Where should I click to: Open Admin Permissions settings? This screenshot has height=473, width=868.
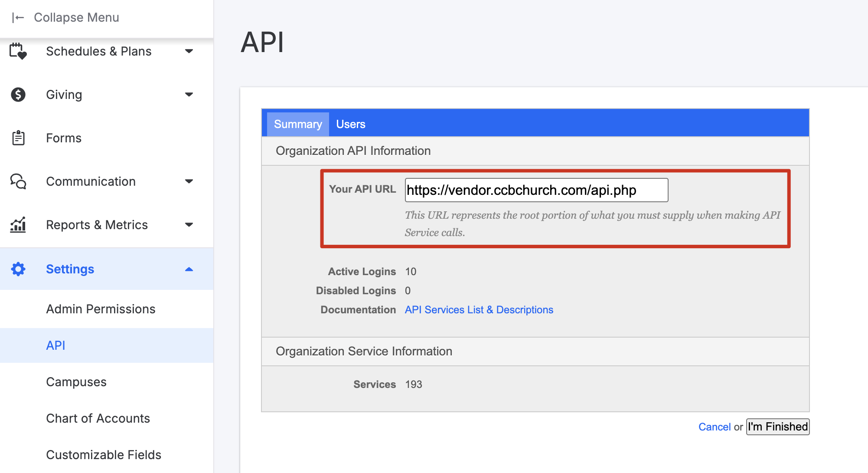click(101, 309)
